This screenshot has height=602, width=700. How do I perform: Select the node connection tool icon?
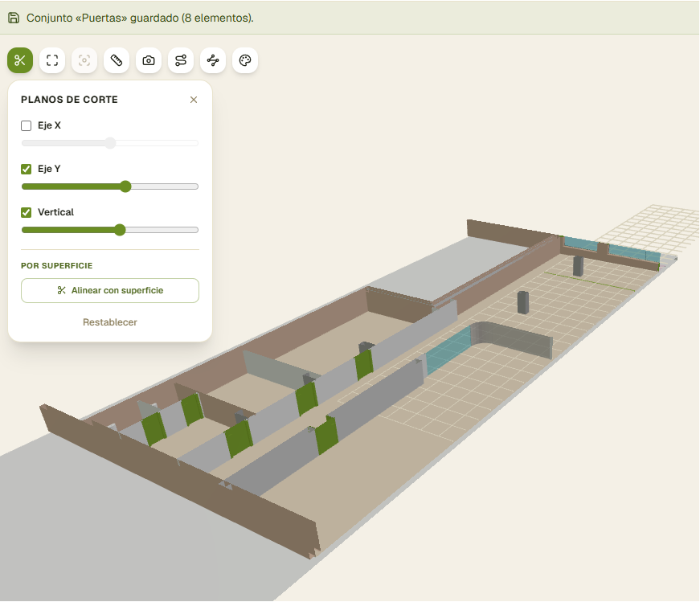213,60
